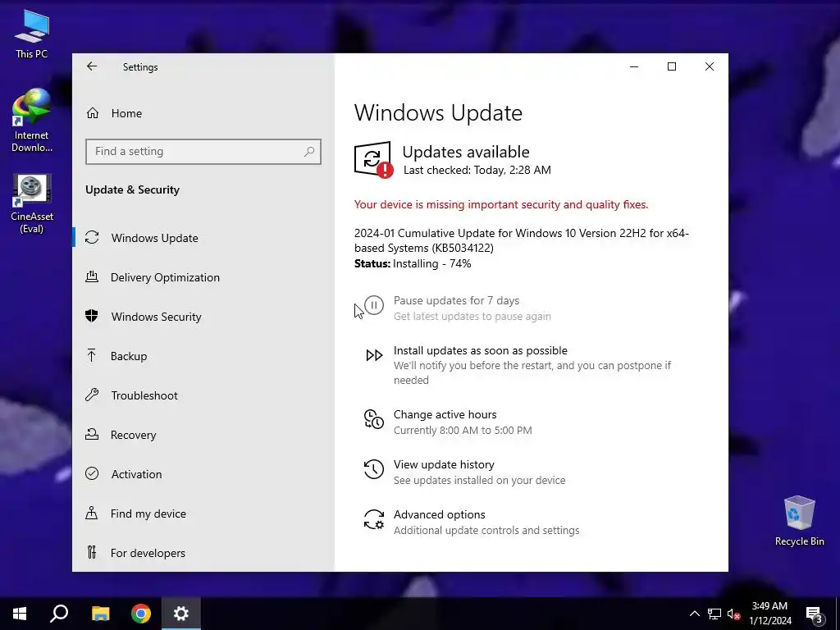840x630 pixels.
Task: Click the Backup arrow icon
Action: click(92, 356)
